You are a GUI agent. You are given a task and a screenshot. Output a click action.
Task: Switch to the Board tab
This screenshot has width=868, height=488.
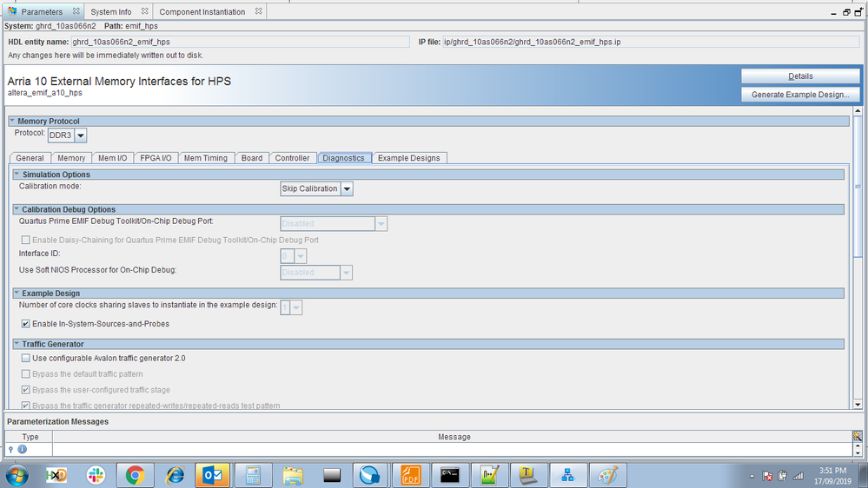pos(252,158)
